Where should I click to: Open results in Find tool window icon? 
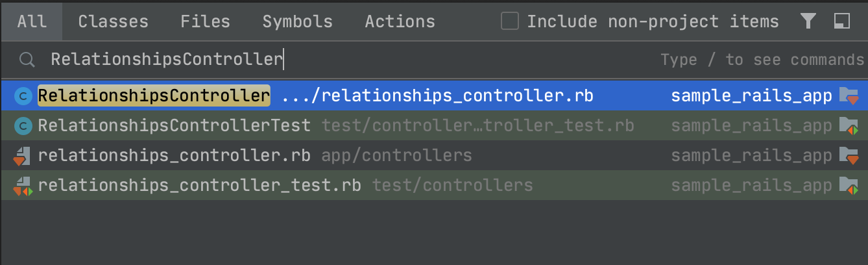842,21
